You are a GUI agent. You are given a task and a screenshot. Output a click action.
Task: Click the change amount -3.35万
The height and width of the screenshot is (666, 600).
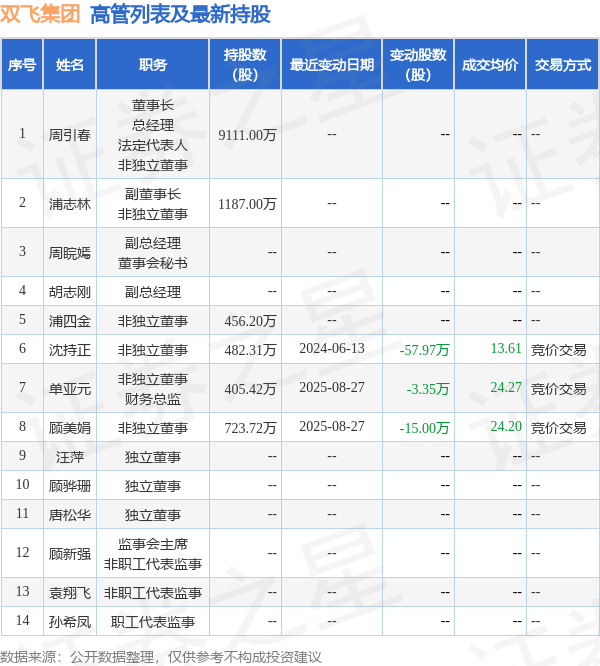[428, 389]
